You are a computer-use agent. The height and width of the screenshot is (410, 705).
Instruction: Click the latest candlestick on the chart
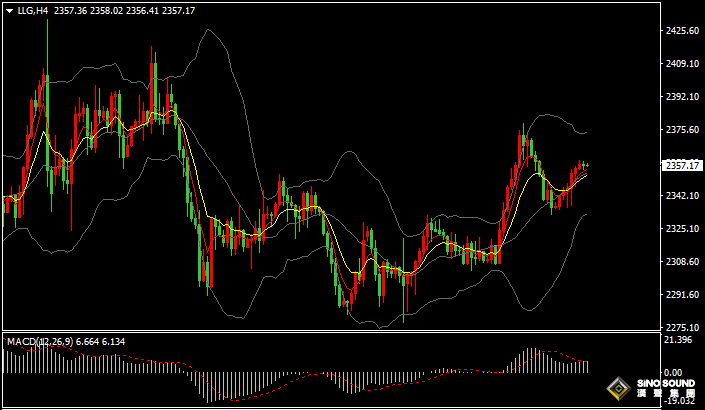tap(586, 165)
